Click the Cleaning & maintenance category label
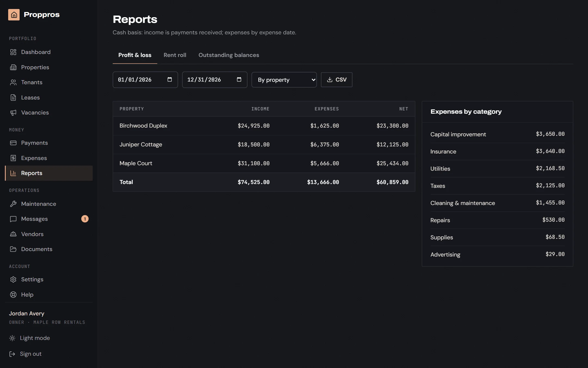 463,203
